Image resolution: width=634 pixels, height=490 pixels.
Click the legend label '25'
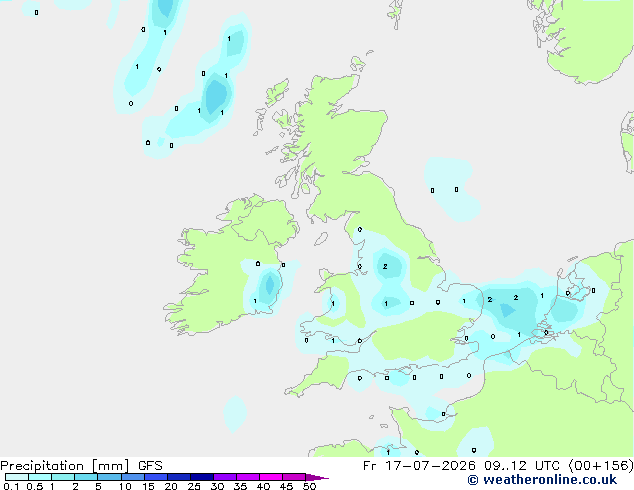194,486
